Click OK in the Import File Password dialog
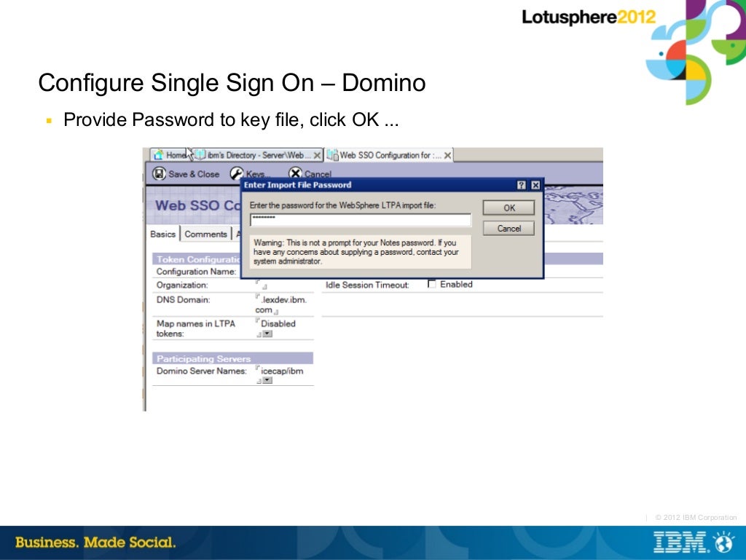Image resolution: width=746 pixels, height=560 pixels. [509, 208]
